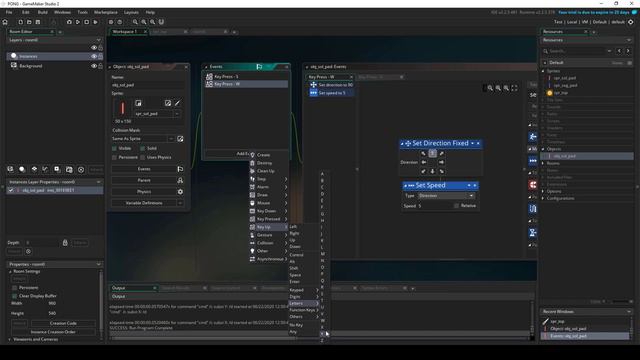Lock the Background layer
The height and width of the screenshot is (360, 640).
pos(100,66)
